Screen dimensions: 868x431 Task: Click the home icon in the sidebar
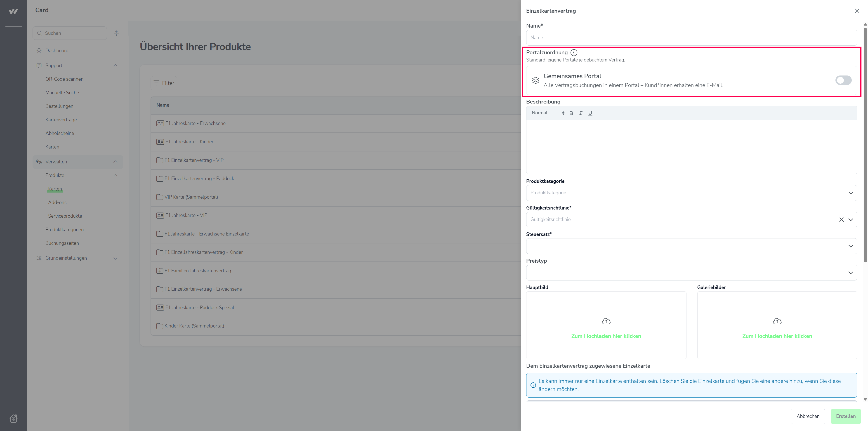(x=14, y=418)
